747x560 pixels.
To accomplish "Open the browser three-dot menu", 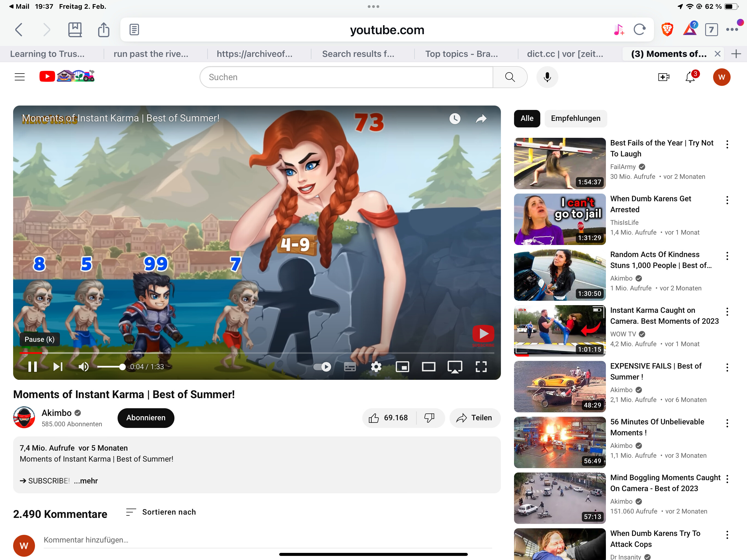I will [x=732, y=29].
